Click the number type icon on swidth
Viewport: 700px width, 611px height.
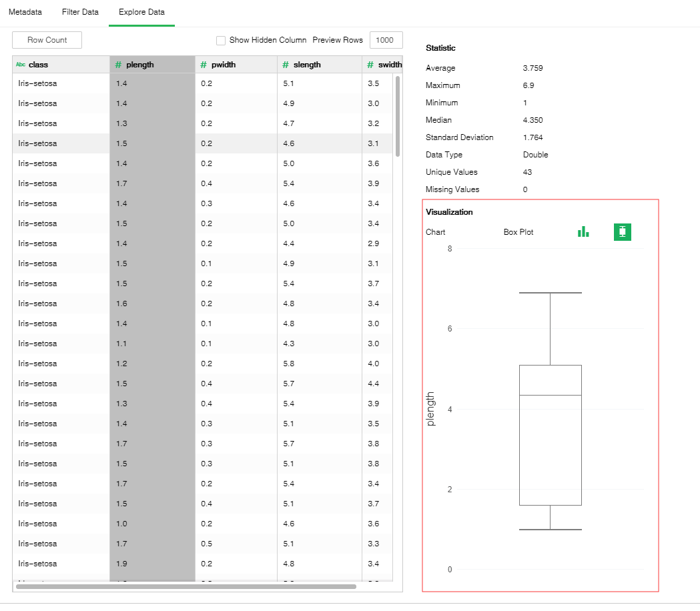(370, 65)
